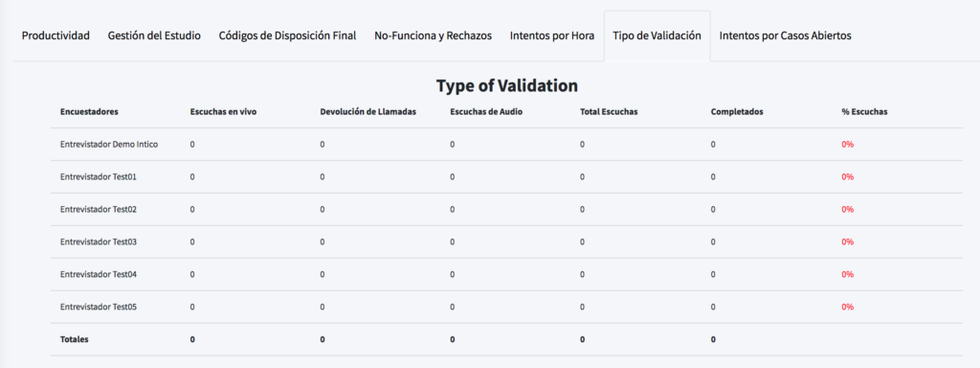
Task: Select the Tipo de Validación tab
Action: click(657, 35)
